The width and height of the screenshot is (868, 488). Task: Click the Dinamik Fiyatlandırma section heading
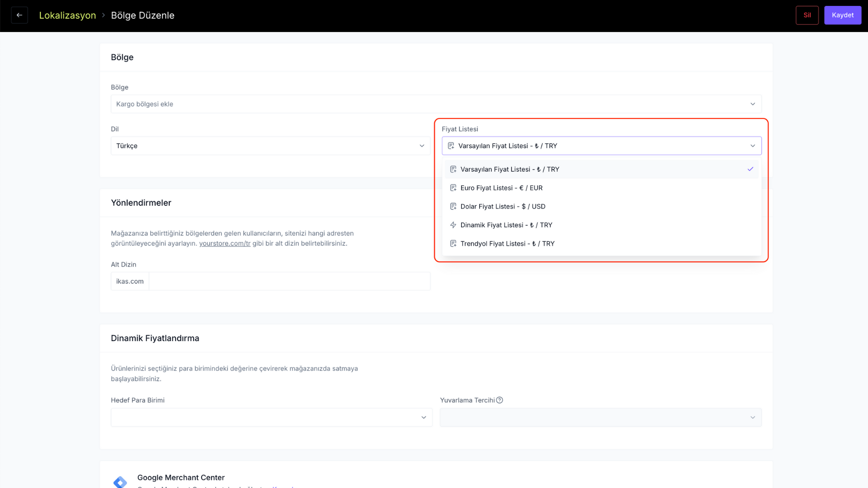155,338
